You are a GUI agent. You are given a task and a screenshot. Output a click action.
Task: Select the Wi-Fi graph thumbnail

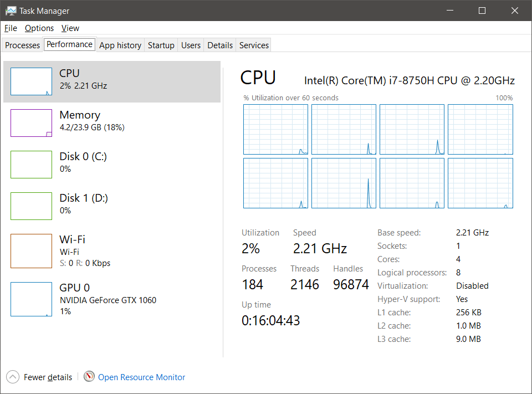pyautogui.click(x=31, y=251)
